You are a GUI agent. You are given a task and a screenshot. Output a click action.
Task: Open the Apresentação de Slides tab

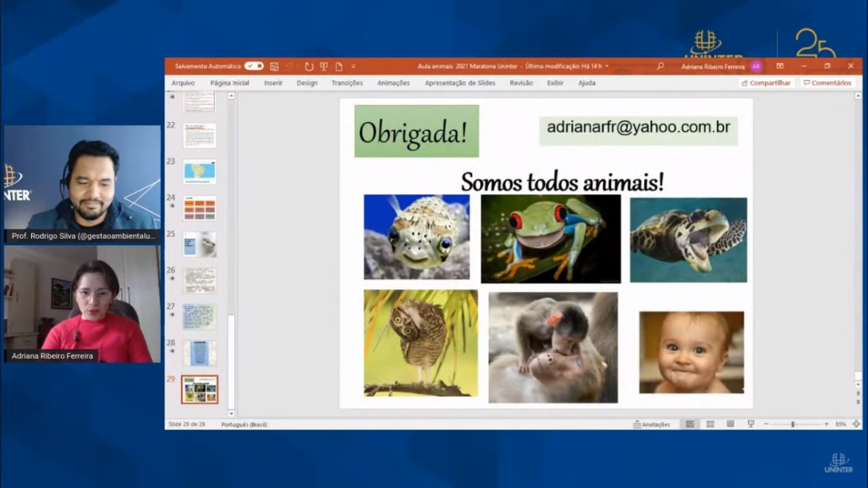tap(460, 83)
